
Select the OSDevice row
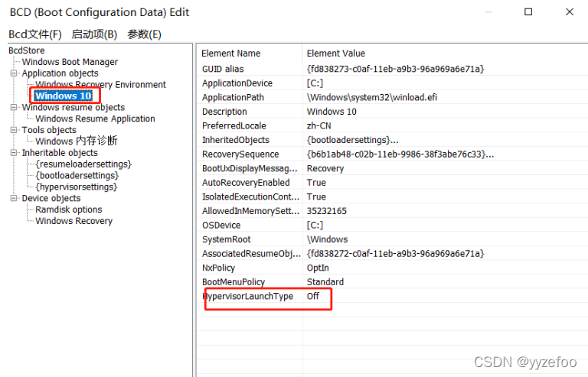coord(393,226)
